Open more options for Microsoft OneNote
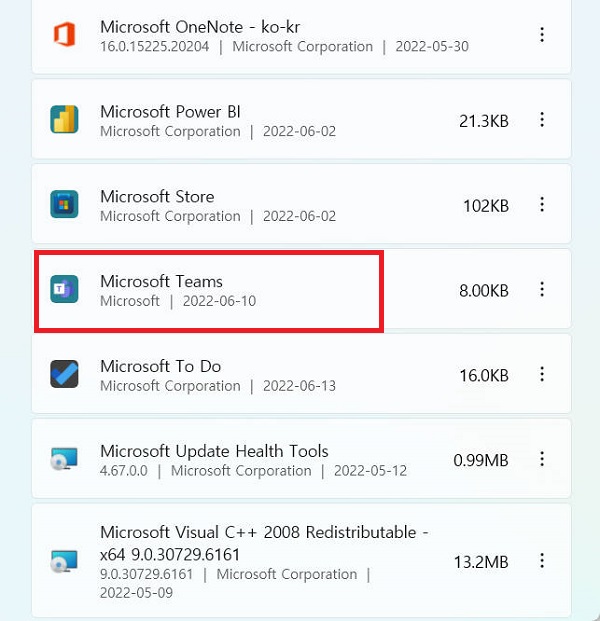The width and height of the screenshot is (600, 621). point(542,35)
